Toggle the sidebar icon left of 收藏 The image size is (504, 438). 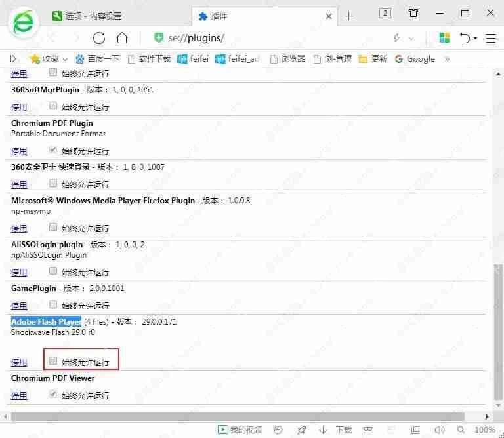13,59
